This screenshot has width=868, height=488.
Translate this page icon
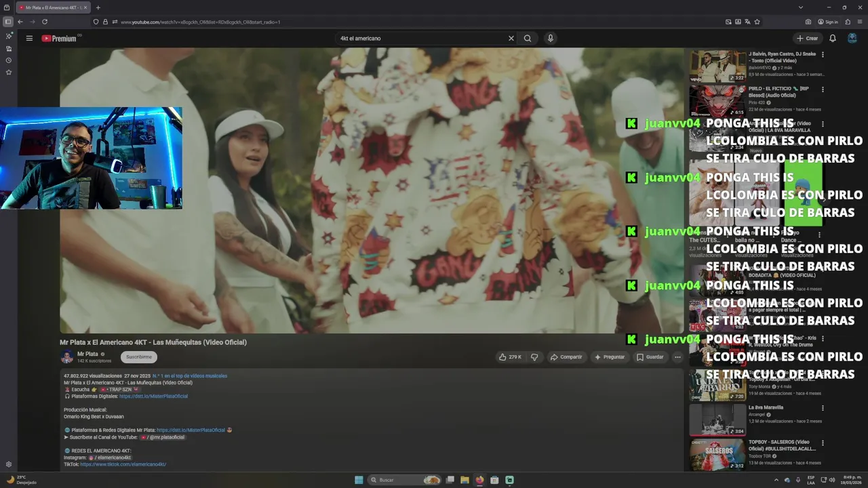tap(747, 22)
